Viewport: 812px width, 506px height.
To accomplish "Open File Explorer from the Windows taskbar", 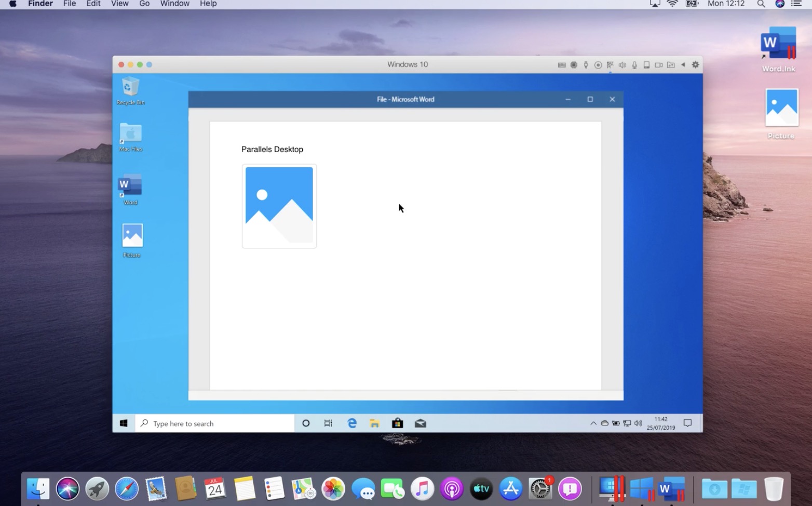I will 374,423.
